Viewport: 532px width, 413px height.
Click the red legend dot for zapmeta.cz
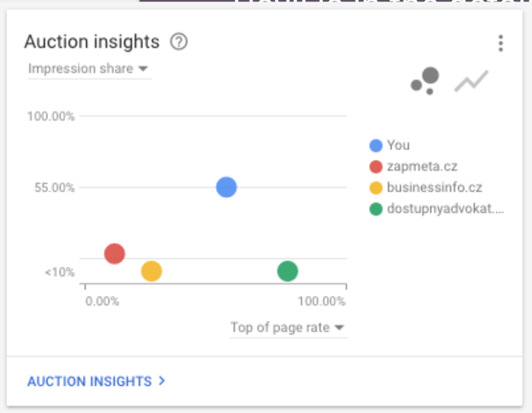pos(376,167)
